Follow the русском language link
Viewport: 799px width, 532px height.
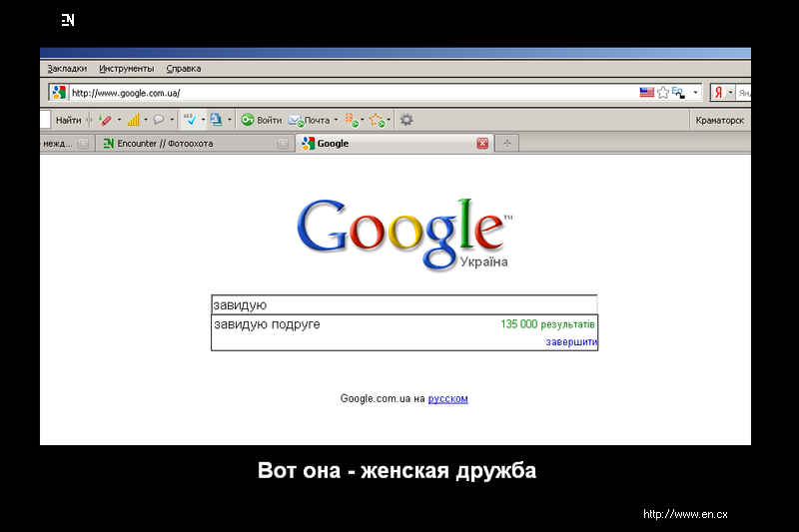(x=447, y=399)
